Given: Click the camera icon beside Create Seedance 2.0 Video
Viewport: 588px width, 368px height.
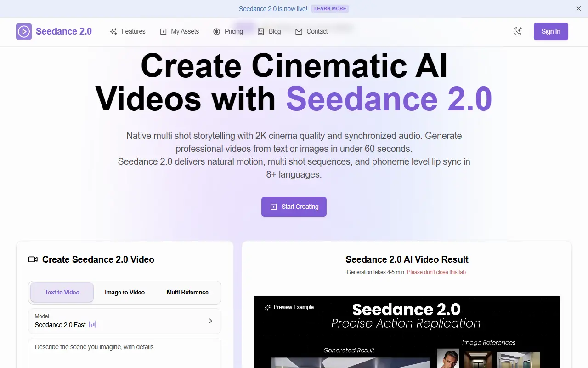Looking at the screenshot, I should pos(33,259).
